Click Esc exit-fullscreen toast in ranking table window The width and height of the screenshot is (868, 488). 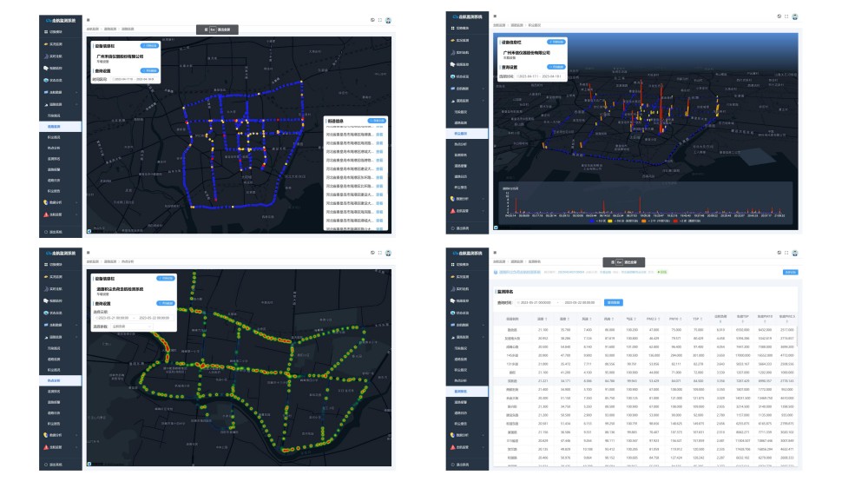click(x=624, y=262)
